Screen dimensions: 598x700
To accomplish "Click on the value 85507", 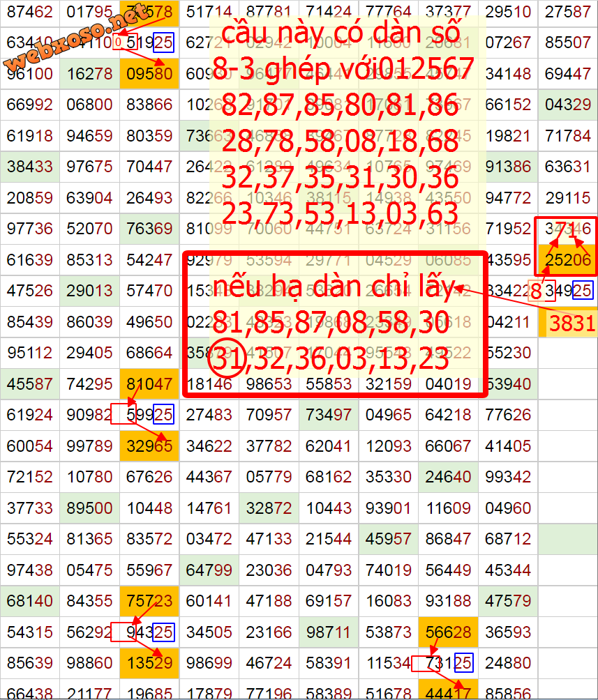I will tap(567, 43).
